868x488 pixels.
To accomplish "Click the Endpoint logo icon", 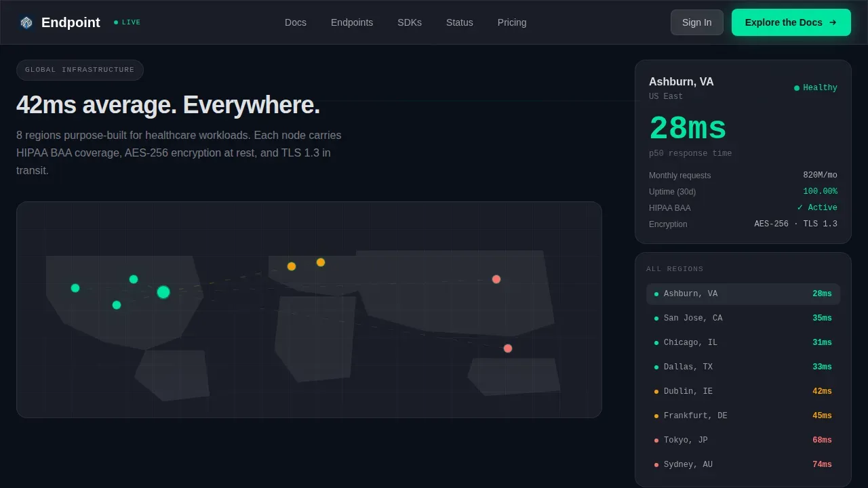I will [x=26, y=22].
